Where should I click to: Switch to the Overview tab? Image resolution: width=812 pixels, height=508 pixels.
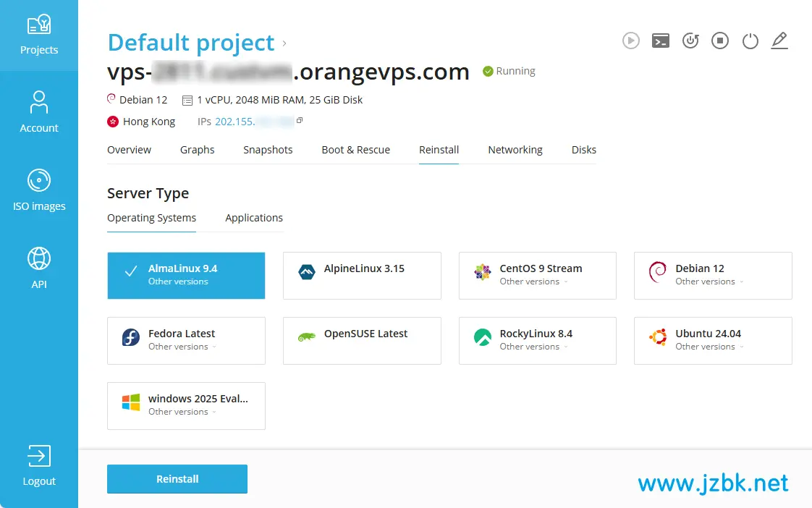129,150
